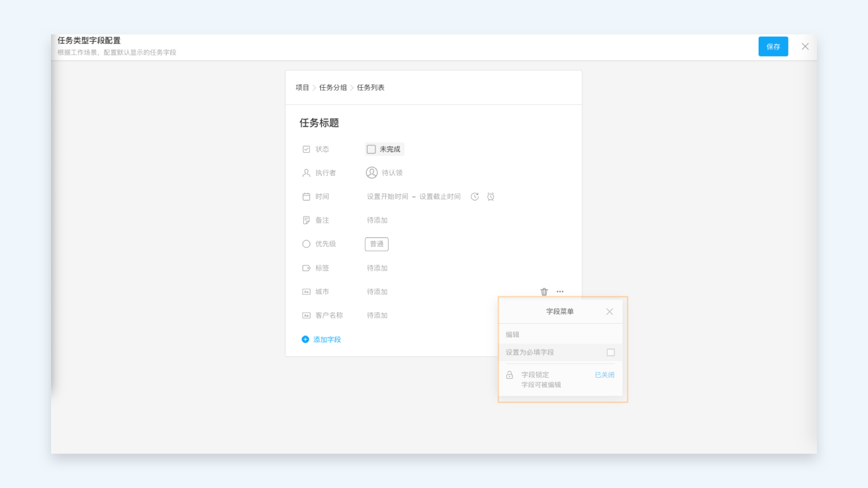Viewport: 868px width, 488px height.
Task: Open the more options dots for 城市
Action: [560, 292]
